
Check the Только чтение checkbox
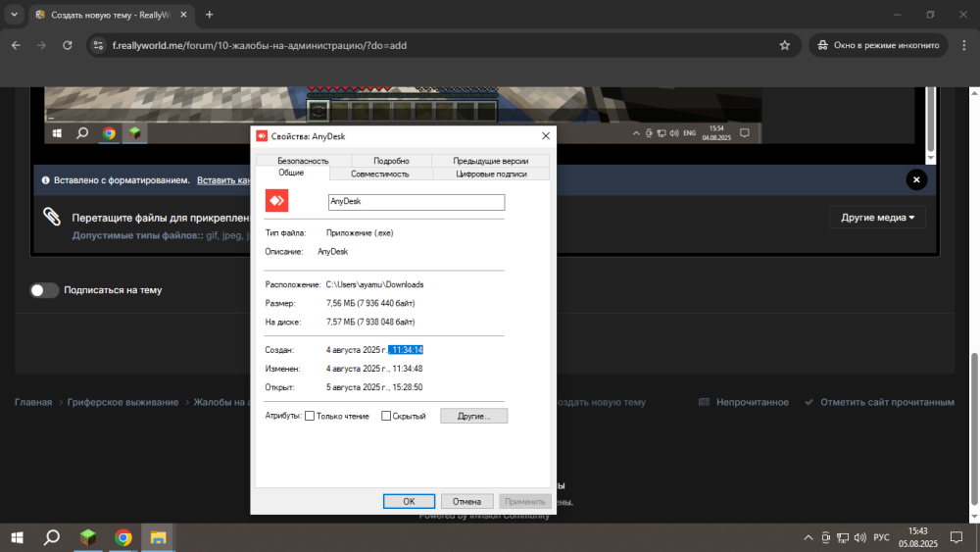click(x=310, y=416)
